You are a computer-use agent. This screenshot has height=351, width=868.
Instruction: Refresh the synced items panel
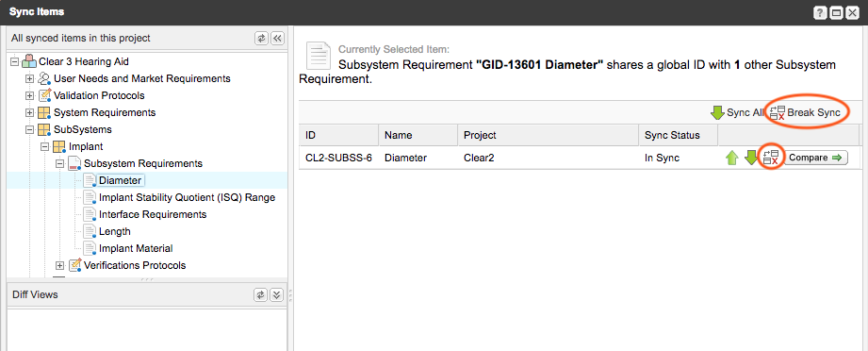261,39
